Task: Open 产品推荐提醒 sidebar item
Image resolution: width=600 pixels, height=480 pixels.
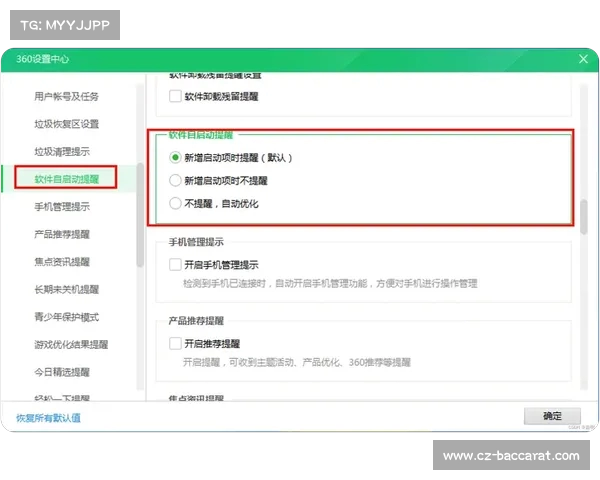Action: click(62, 234)
